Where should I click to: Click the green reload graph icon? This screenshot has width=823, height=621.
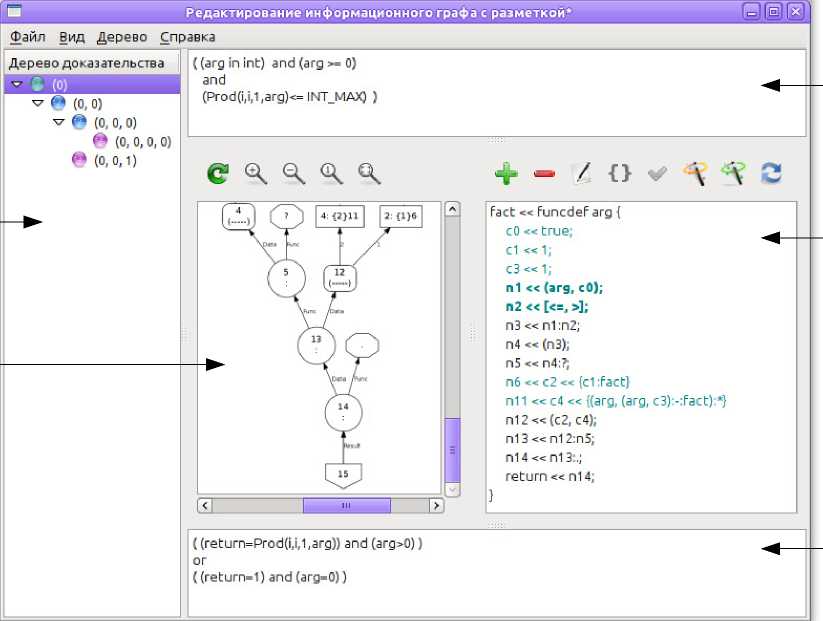coord(217,174)
